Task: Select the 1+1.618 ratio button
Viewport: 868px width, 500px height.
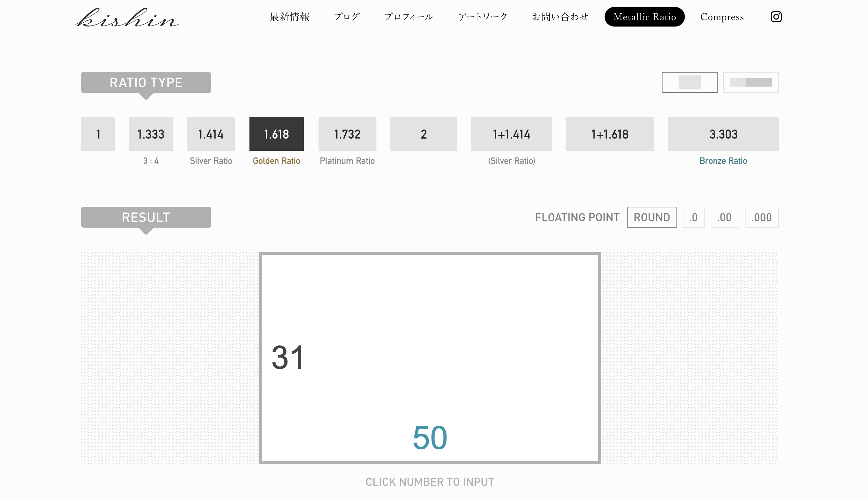Action: click(610, 134)
